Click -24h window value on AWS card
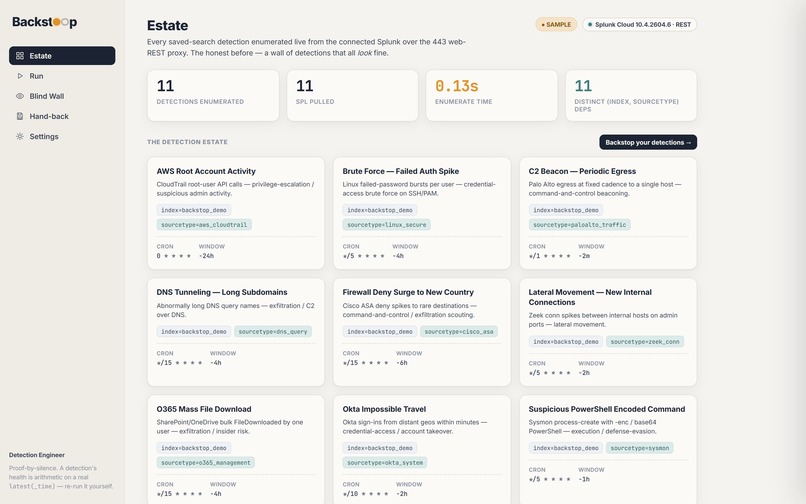This screenshot has width=806, height=504. 207,256
